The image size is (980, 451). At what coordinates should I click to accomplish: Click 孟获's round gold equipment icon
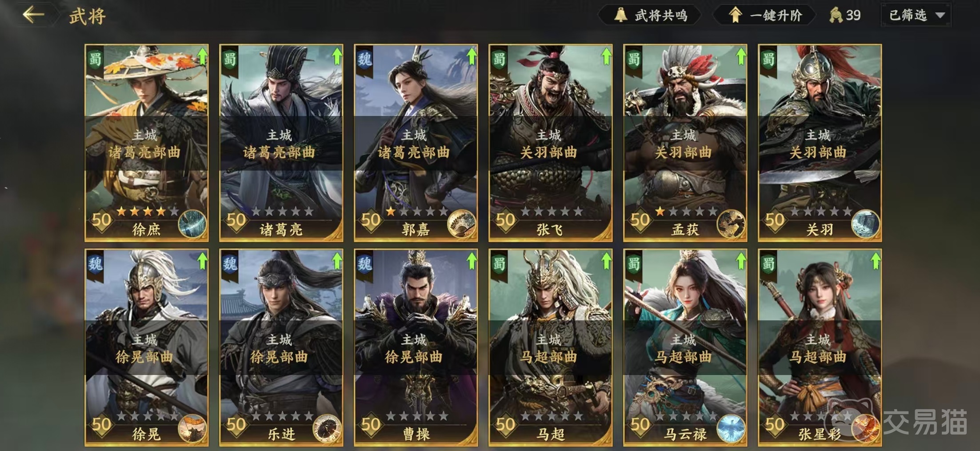(731, 224)
